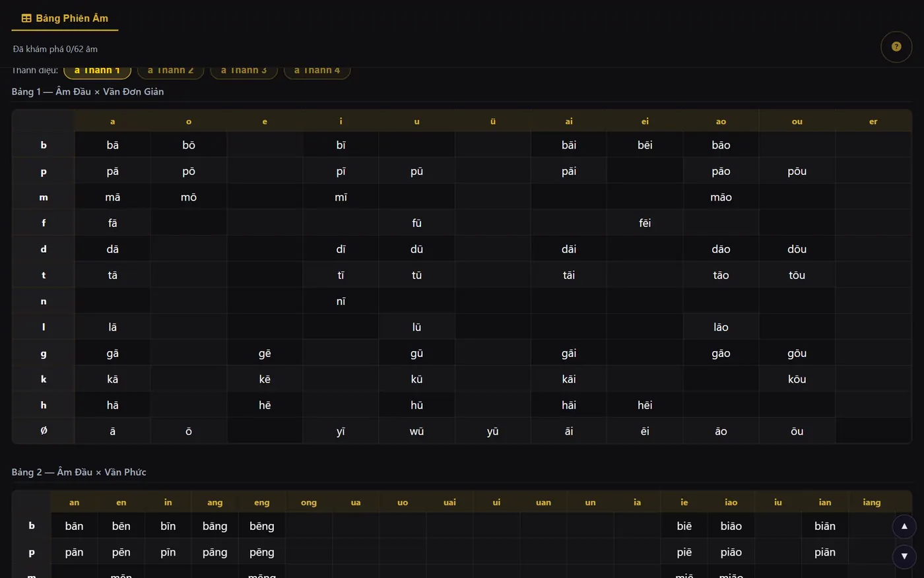Screen dimensions: 924x578
Task: Click the scroll down arrow button
Action: coord(904,556)
